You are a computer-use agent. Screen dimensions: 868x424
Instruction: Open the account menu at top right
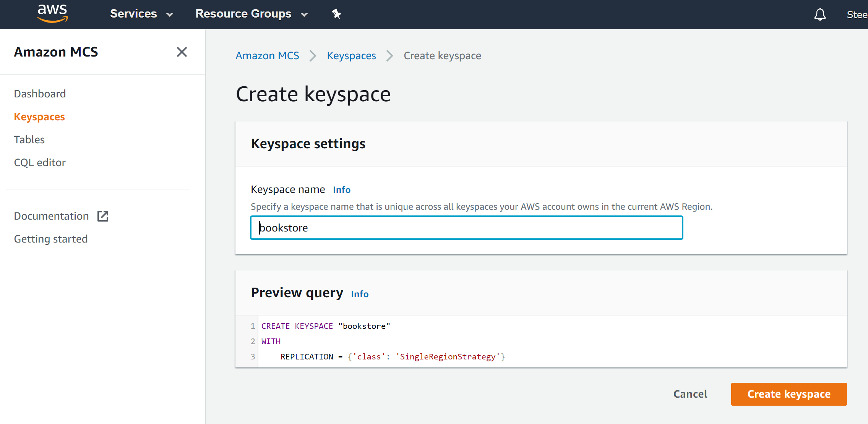[857, 15]
